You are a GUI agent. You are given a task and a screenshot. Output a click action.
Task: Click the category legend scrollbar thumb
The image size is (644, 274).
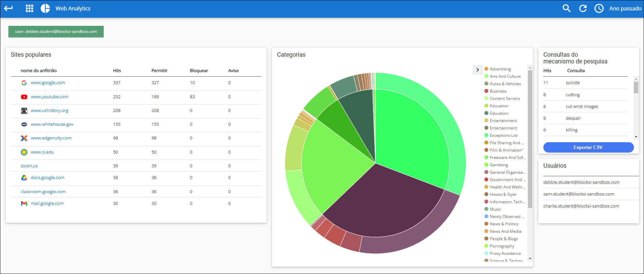(530, 139)
